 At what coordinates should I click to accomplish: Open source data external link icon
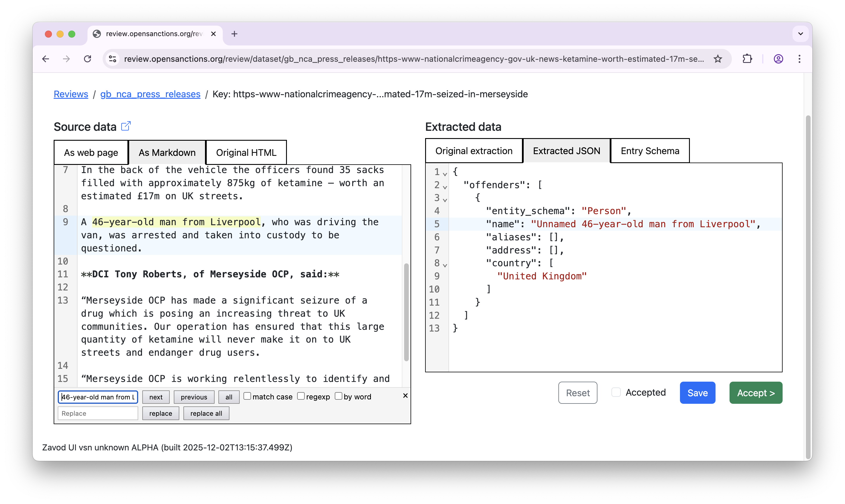click(x=126, y=126)
